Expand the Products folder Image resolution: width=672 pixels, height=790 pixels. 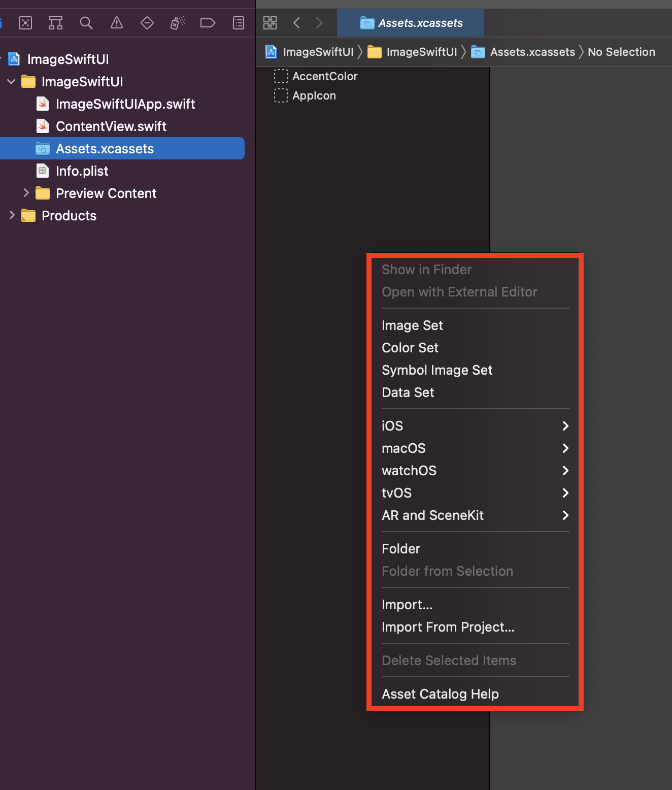click(12, 215)
